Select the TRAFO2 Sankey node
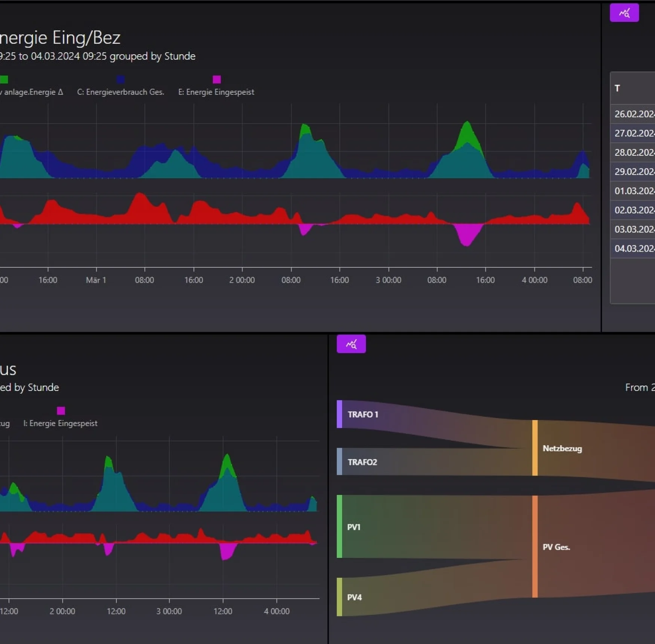655x644 pixels. click(x=339, y=462)
